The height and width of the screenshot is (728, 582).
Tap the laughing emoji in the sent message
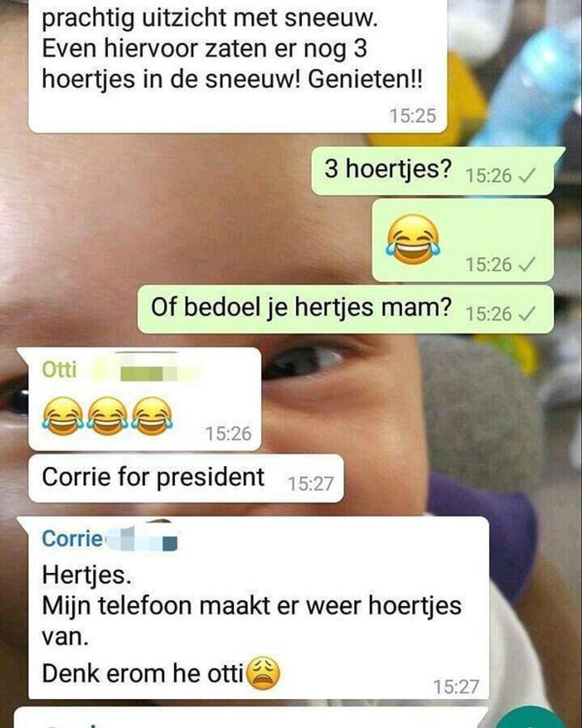tap(413, 239)
